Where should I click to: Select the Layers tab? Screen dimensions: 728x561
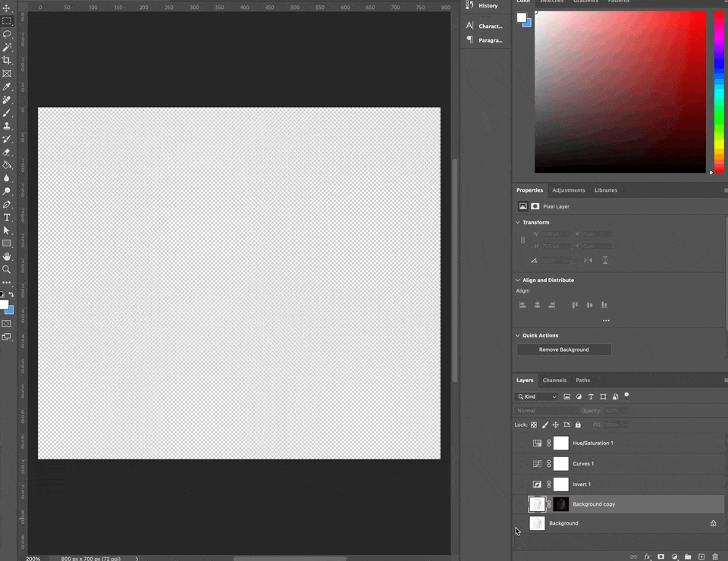click(525, 380)
